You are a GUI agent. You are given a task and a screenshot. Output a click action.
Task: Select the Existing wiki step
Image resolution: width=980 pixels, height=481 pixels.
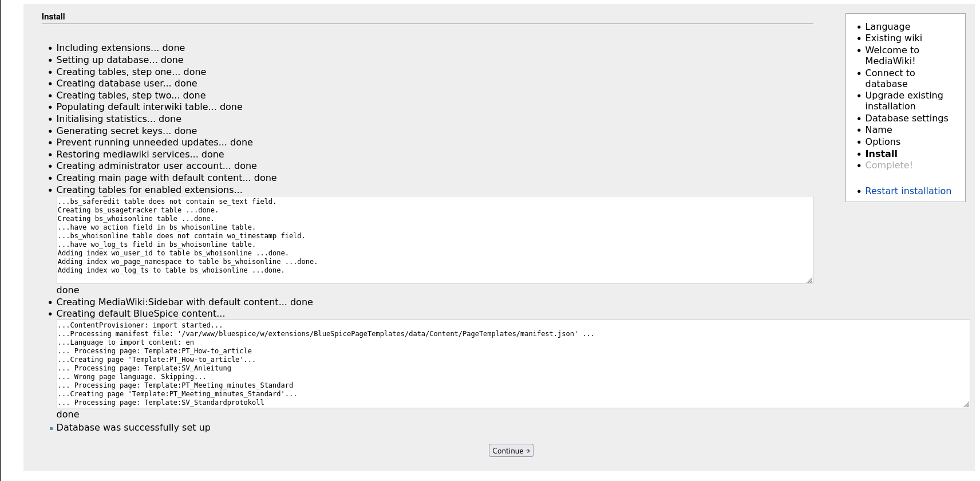[893, 38]
